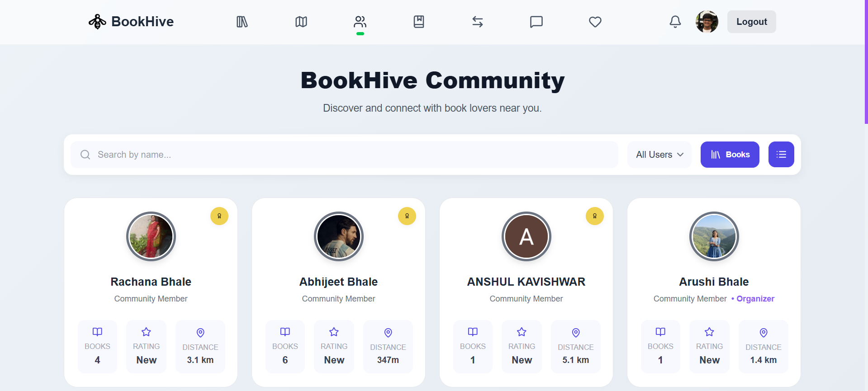Click the Rachana Bhale name

pos(151,282)
